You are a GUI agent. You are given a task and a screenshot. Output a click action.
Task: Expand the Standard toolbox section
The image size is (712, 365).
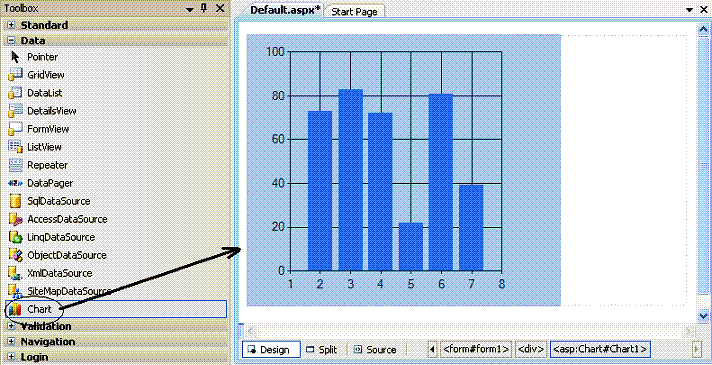point(11,25)
